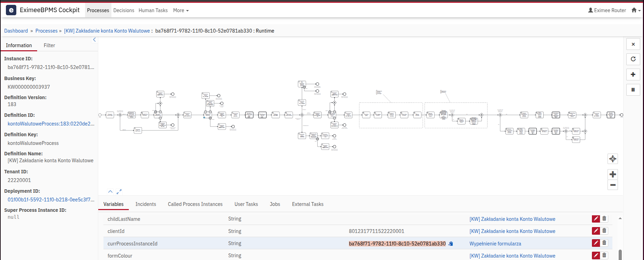Switch to the Incidents tab
Viewport: 644px width, 260px height.
click(x=145, y=204)
